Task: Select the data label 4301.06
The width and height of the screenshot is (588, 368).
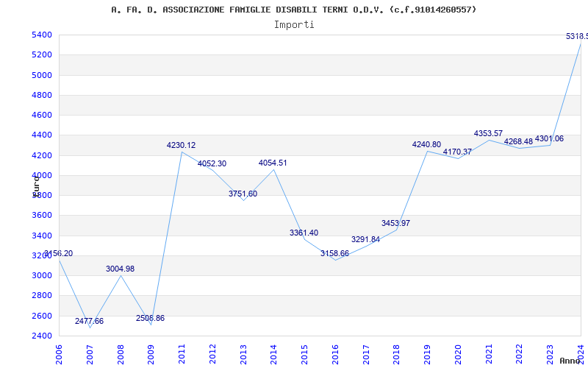Action: pos(549,138)
